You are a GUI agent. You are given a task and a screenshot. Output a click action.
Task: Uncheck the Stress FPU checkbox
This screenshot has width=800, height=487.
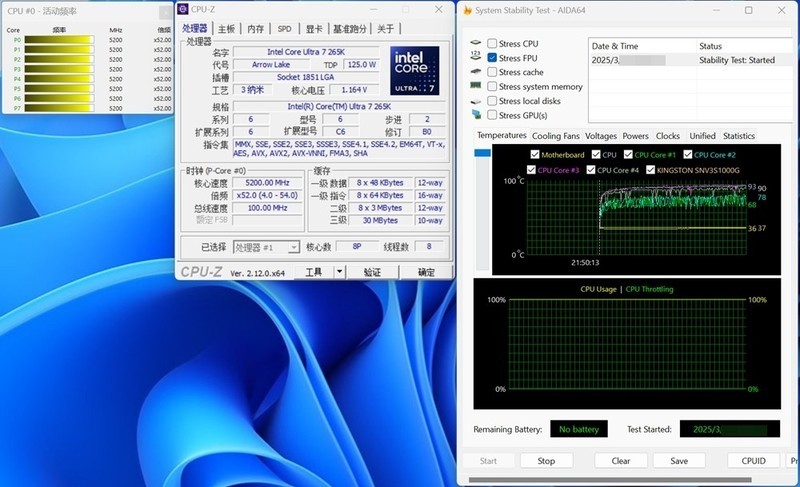point(492,58)
